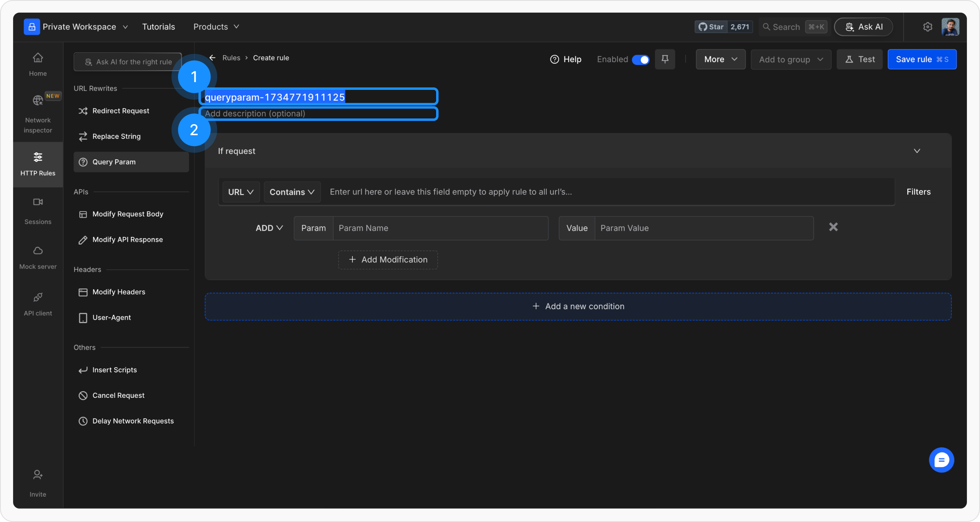
Task: Go back using the left arrow
Action: (212, 58)
